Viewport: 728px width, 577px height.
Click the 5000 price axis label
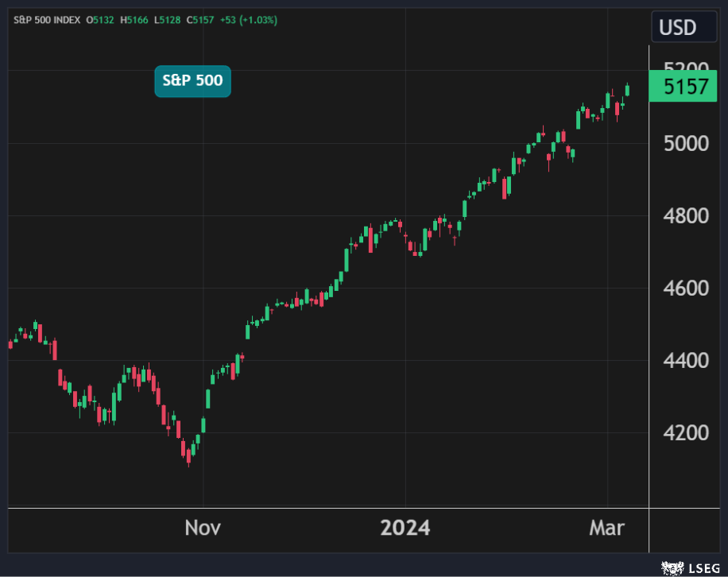(685, 144)
